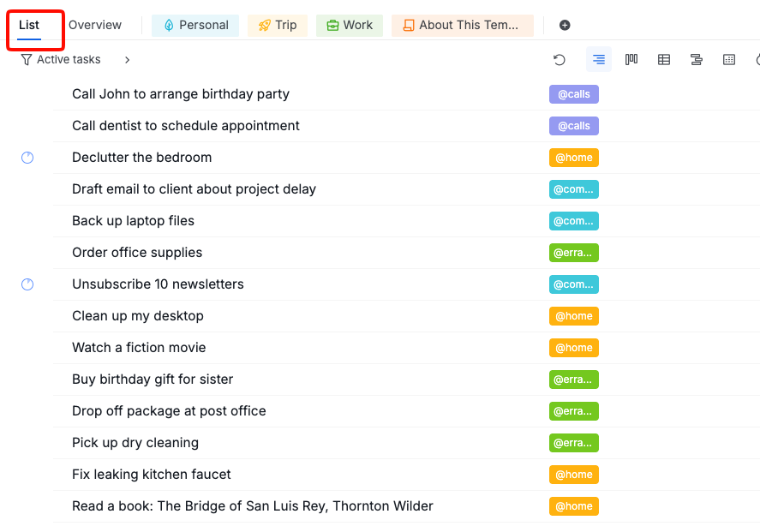Click @calls tag on Call John row
The width and height of the screenshot is (760, 532).
574,94
